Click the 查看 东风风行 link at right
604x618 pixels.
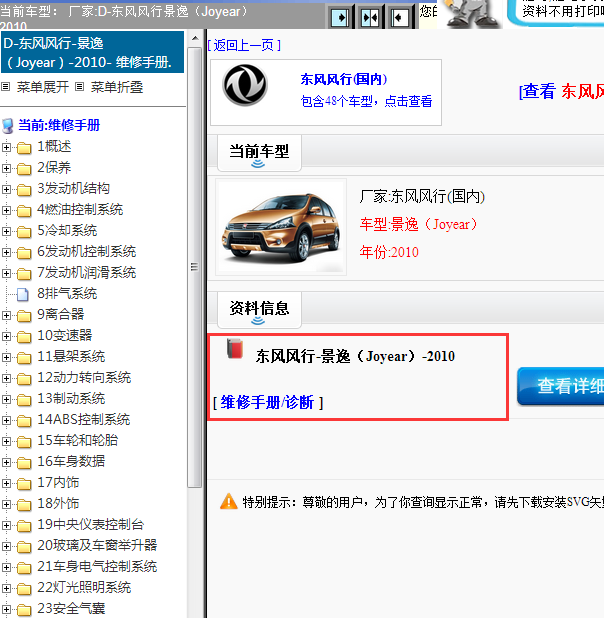click(x=561, y=92)
